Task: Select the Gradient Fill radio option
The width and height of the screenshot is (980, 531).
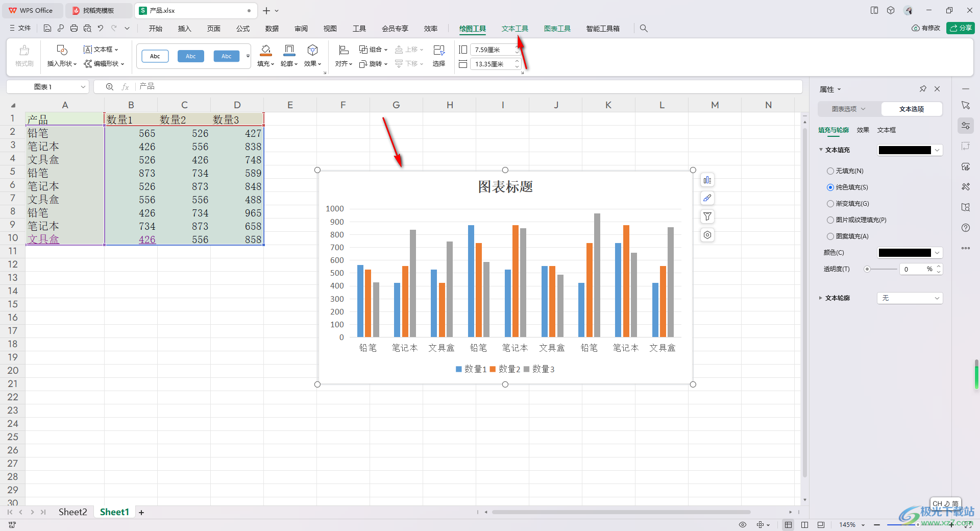Action: point(830,204)
